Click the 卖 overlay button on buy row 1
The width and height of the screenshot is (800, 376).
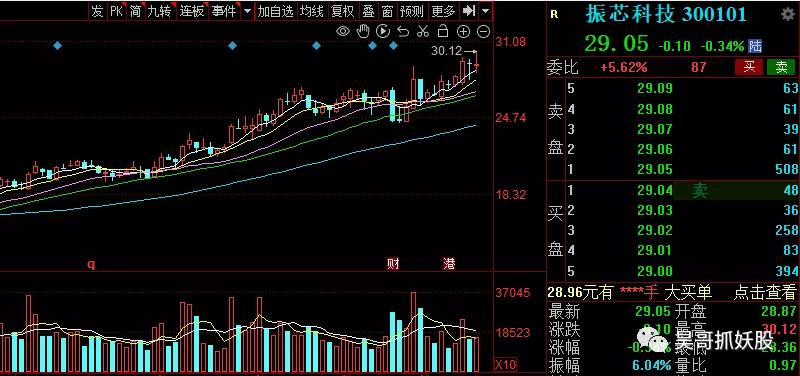tap(699, 191)
